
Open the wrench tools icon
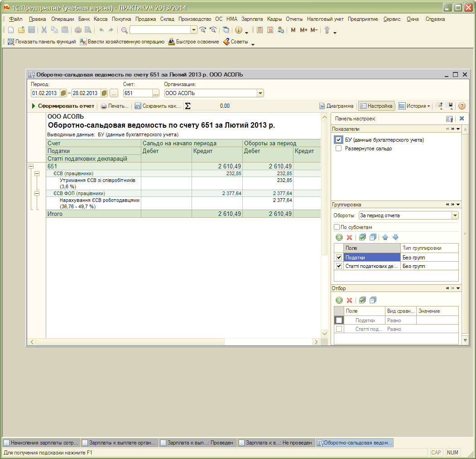coord(327,30)
